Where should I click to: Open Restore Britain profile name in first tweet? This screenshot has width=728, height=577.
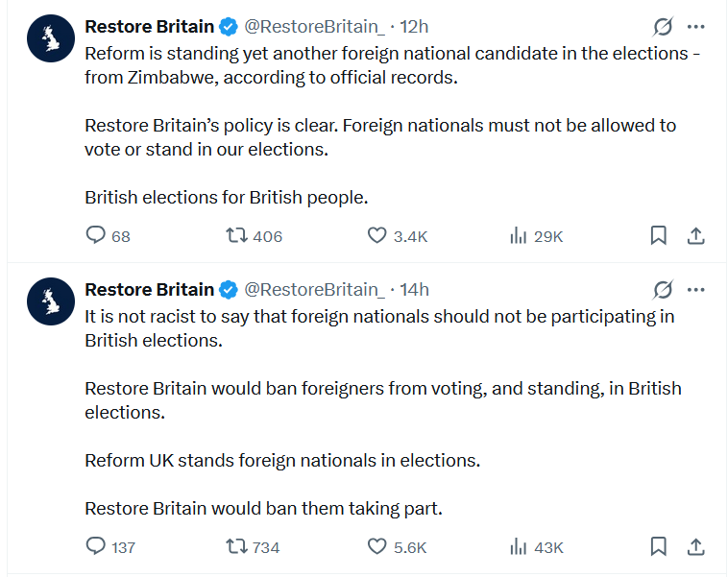tap(149, 26)
